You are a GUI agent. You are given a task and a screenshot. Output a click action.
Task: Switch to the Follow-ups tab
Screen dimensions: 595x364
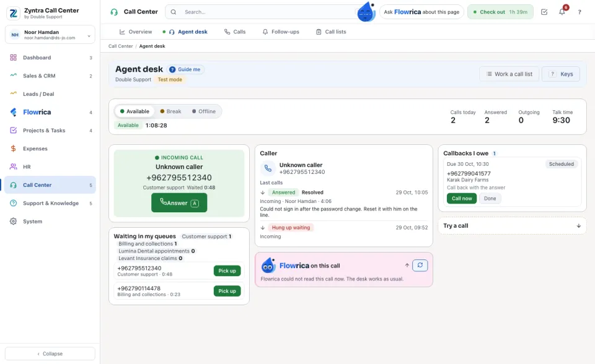click(281, 32)
